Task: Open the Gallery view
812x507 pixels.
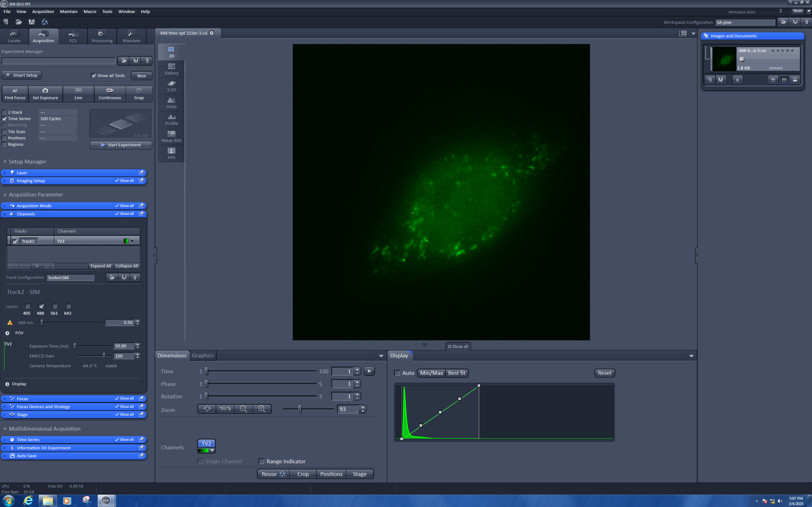Action: tap(171, 69)
